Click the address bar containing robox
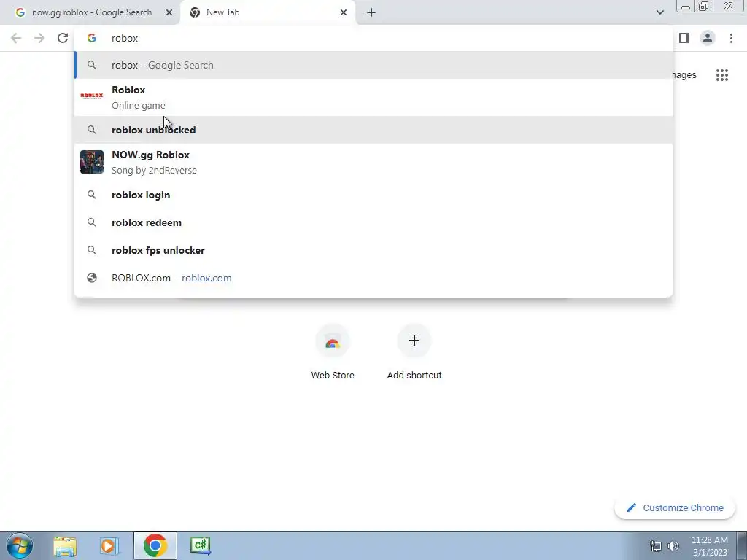747x560 pixels. (x=373, y=38)
